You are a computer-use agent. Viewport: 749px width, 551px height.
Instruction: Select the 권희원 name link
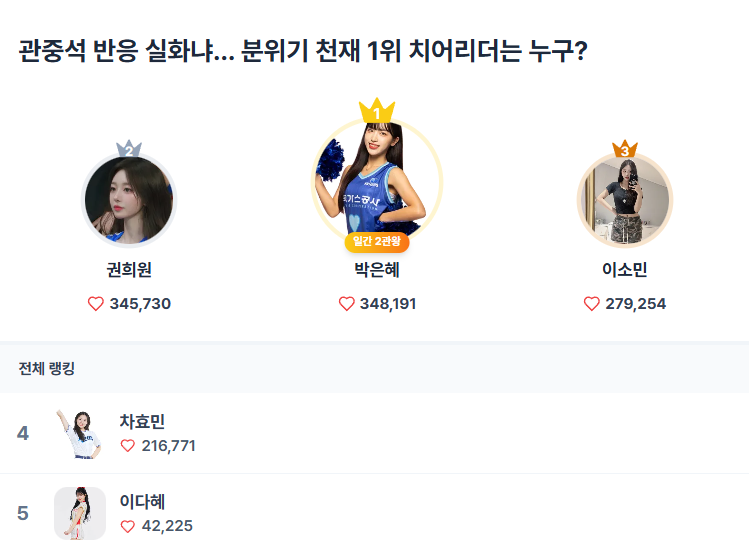tap(129, 270)
